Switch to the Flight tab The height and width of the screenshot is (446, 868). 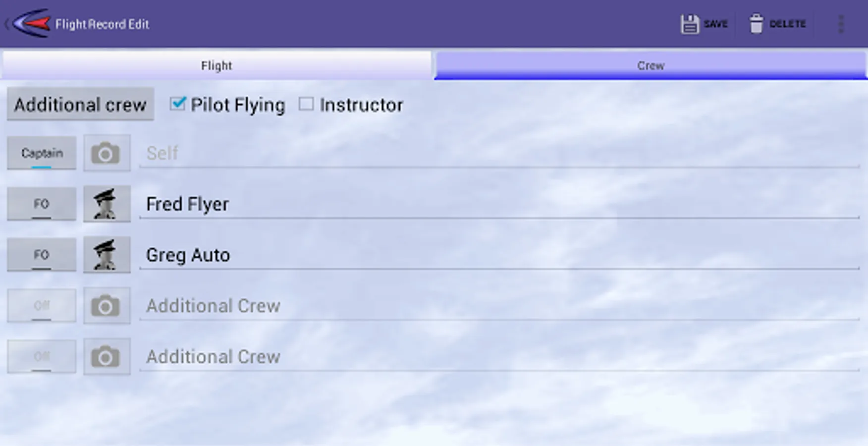point(217,65)
